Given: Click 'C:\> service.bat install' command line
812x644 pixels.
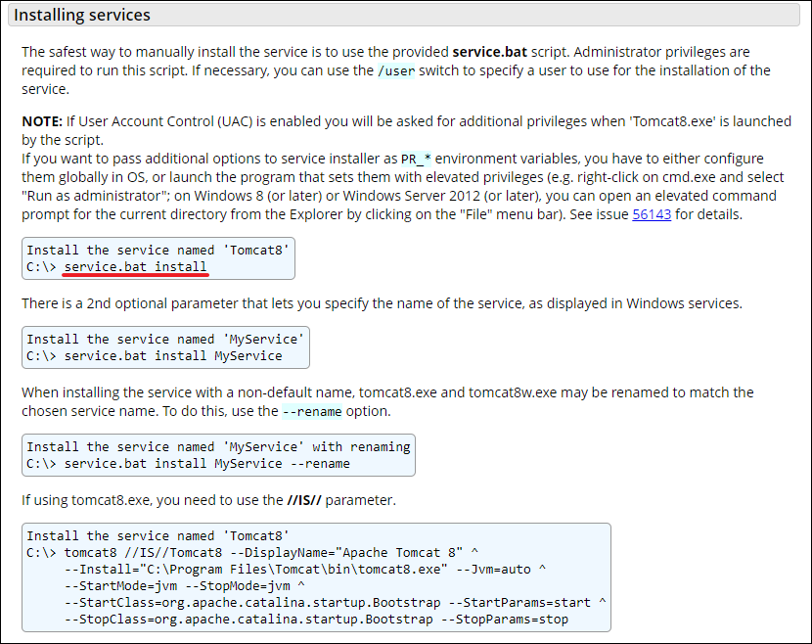Looking at the screenshot, I should [116, 267].
